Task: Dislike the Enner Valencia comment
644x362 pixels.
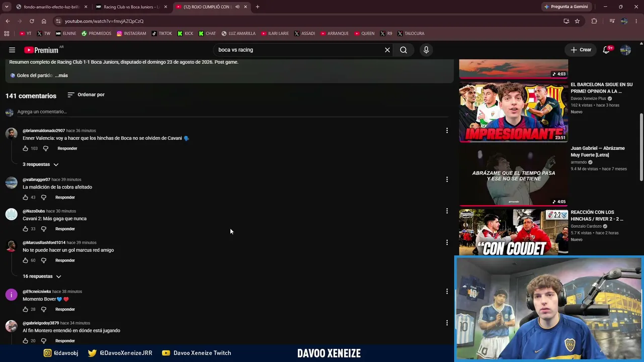Action: click(x=45, y=148)
